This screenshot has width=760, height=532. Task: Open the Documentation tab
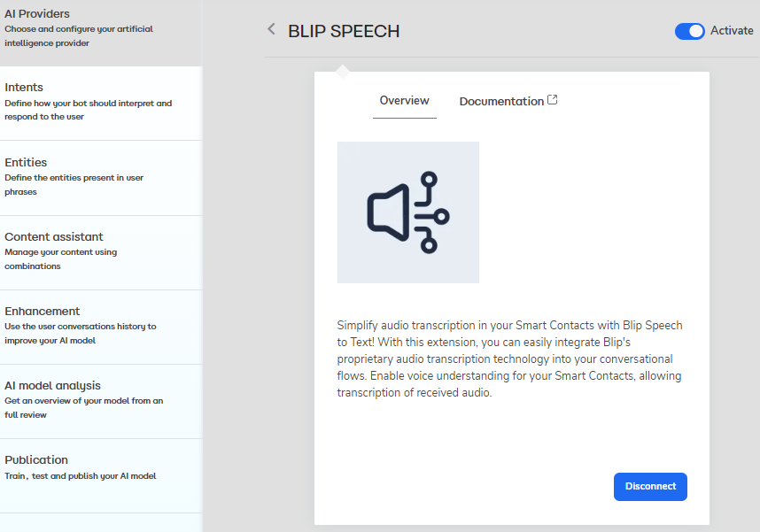tap(501, 101)
